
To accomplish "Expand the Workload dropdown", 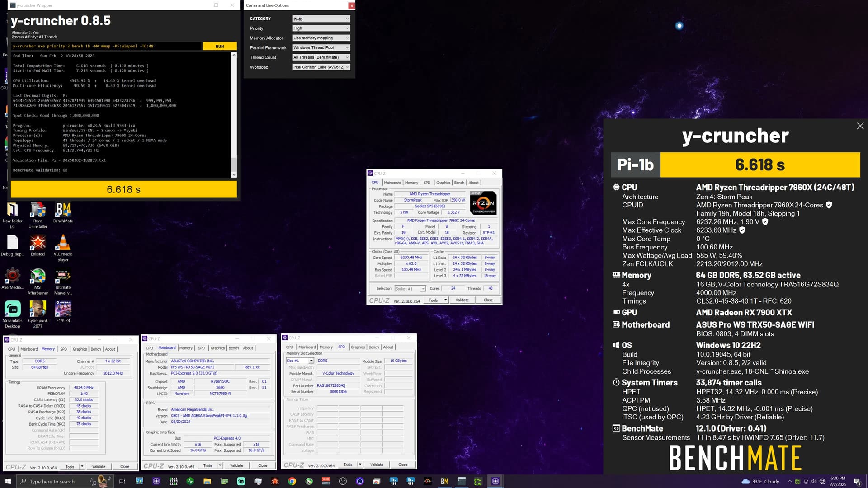I will coord(321,67).
